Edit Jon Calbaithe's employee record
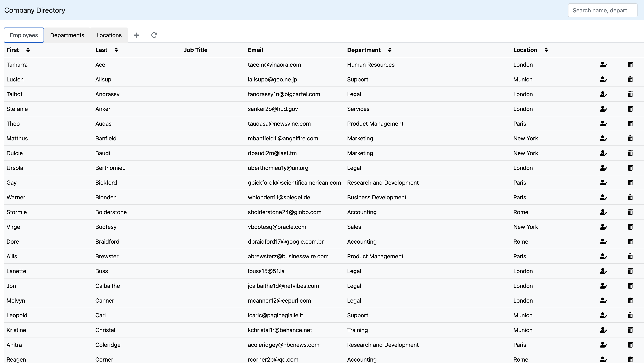This screenshot has width=644, height=363. (x=604, y=286)
